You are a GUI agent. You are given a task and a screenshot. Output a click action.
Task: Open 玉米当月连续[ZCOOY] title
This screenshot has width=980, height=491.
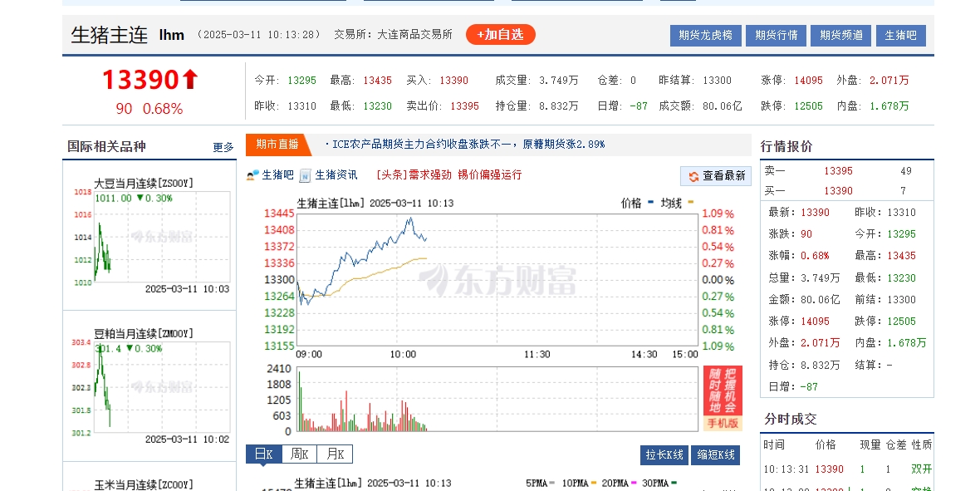pyautogui.click(x=144, y=484)
